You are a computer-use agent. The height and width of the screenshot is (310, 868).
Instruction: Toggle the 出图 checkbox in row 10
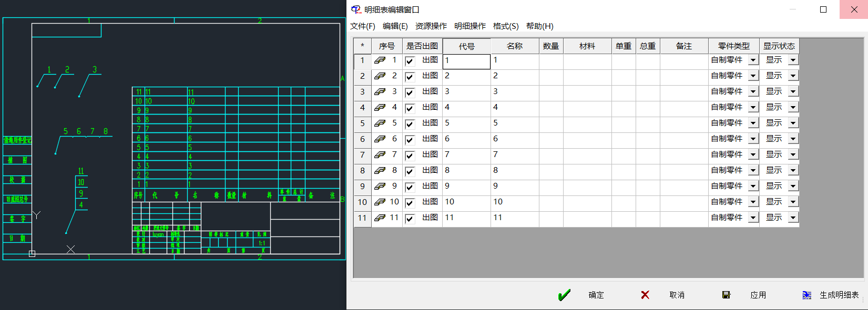pyautogui.click(x=410, y=203)
